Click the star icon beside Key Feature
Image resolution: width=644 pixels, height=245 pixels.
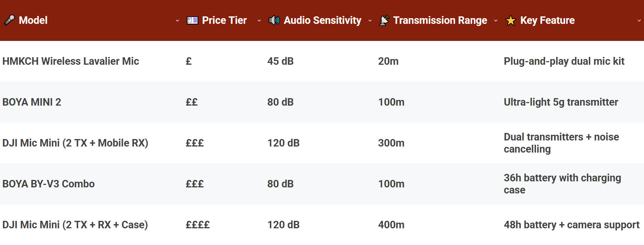point(510,20)
